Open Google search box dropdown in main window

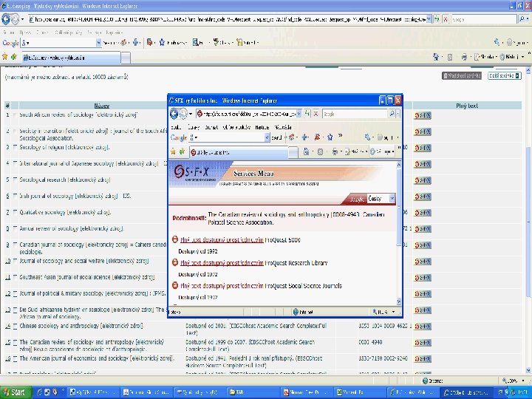[98, 43]
